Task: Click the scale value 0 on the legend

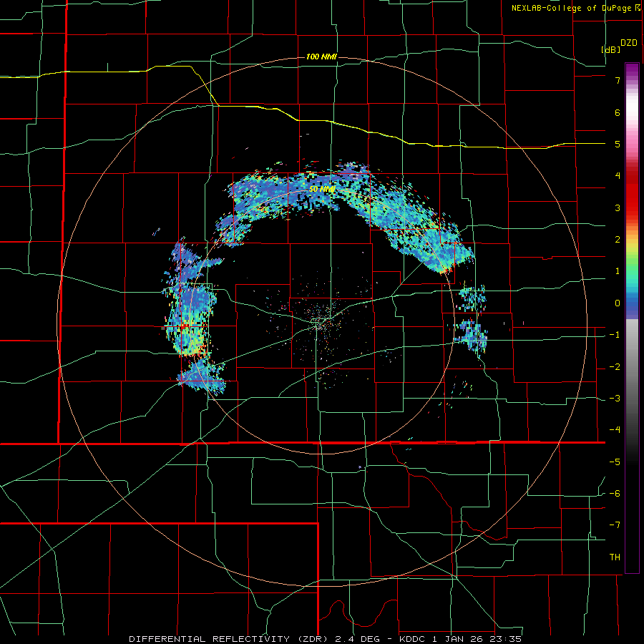Action: click(x=618, y=303)
